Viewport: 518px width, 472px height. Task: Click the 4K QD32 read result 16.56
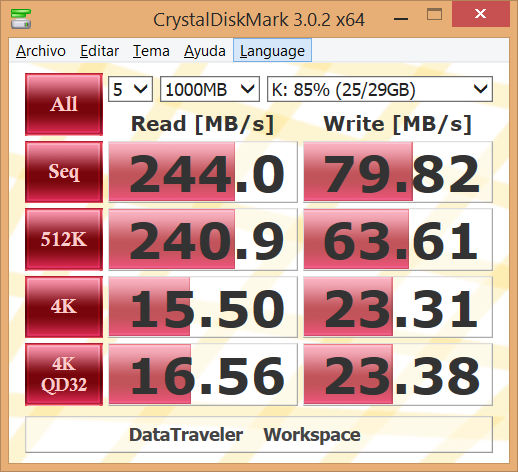[x=203, y=374]
